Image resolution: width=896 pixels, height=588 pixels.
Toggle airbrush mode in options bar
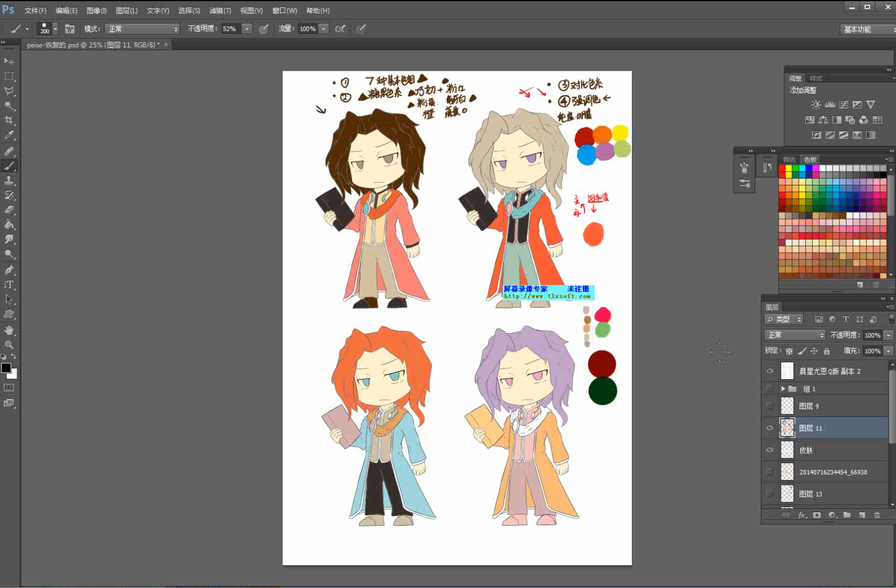340,29
